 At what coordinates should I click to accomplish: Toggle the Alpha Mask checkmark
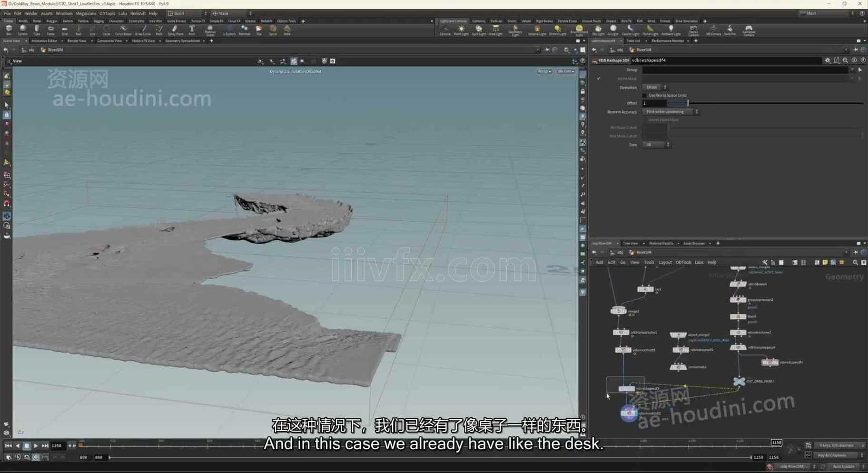(x=599, y=79)
